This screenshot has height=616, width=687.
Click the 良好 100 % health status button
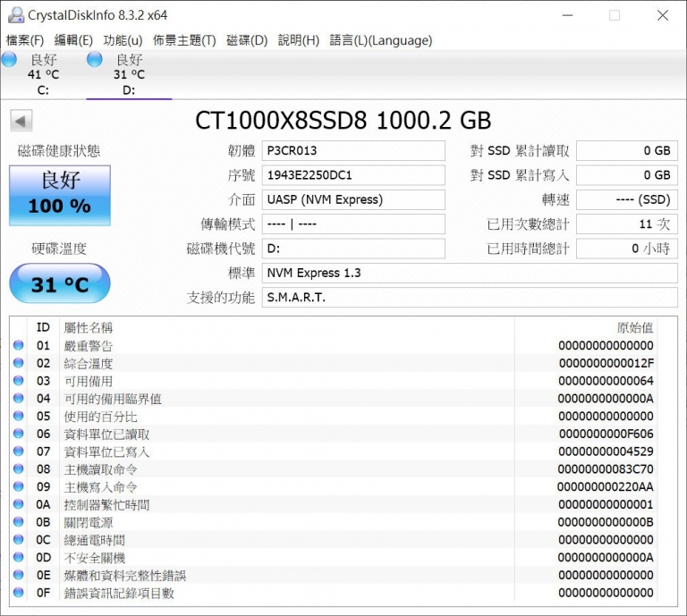pos(60,195)
